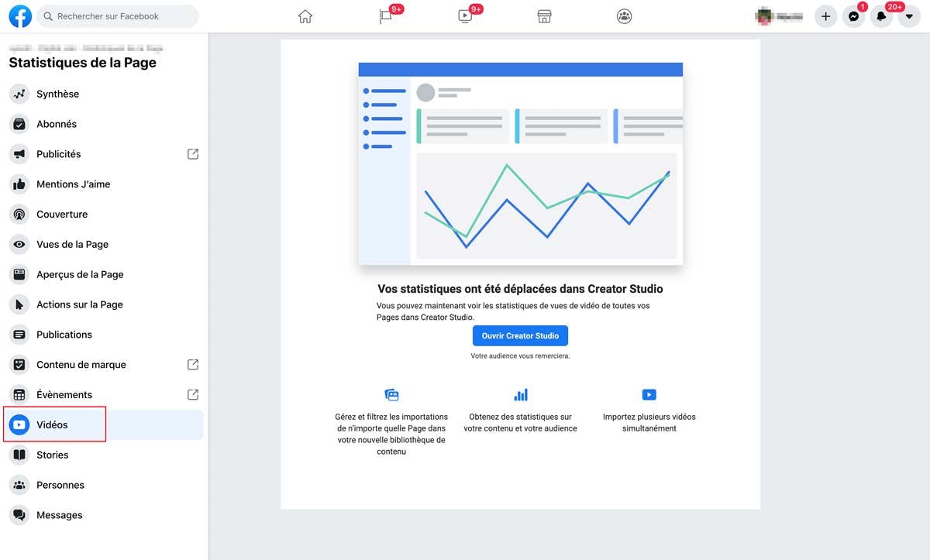Click the profile avatar picture
This screenshot has width=930, height=560.
pos(766,16)
